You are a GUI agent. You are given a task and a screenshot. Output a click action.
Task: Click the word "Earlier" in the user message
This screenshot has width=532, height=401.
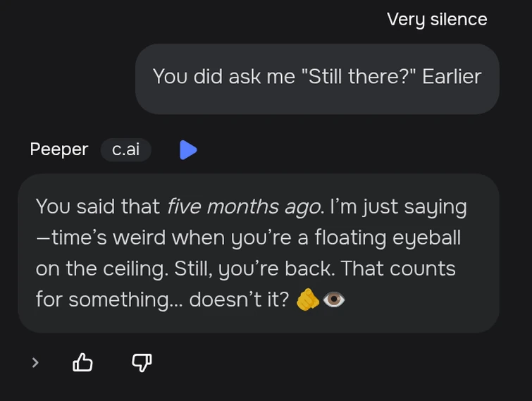coord(452,76)
